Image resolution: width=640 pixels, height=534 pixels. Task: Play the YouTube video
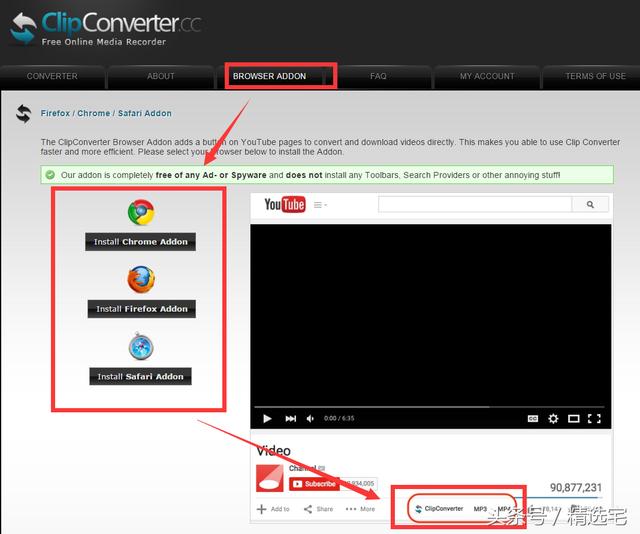point(267,418)
